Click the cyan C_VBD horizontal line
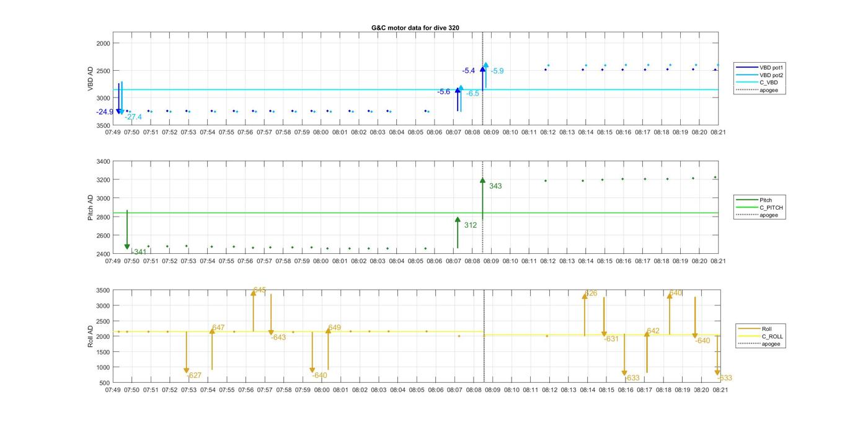 415,90
